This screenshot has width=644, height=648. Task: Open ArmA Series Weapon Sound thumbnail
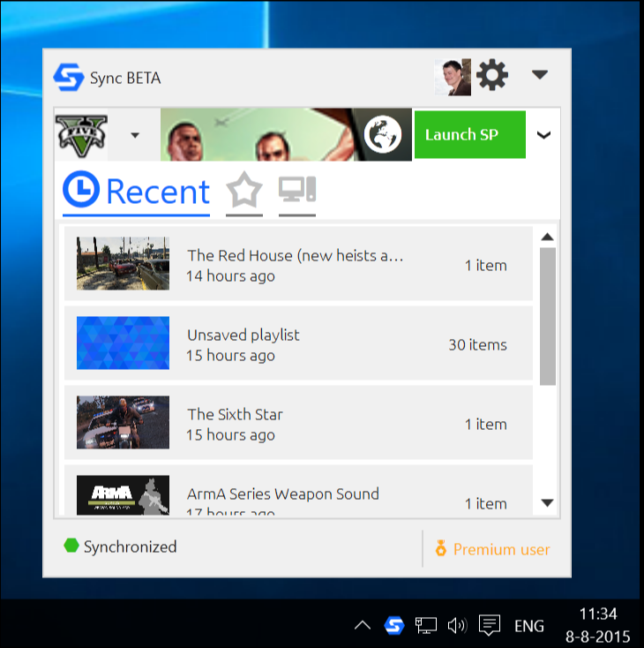(123, 495)
